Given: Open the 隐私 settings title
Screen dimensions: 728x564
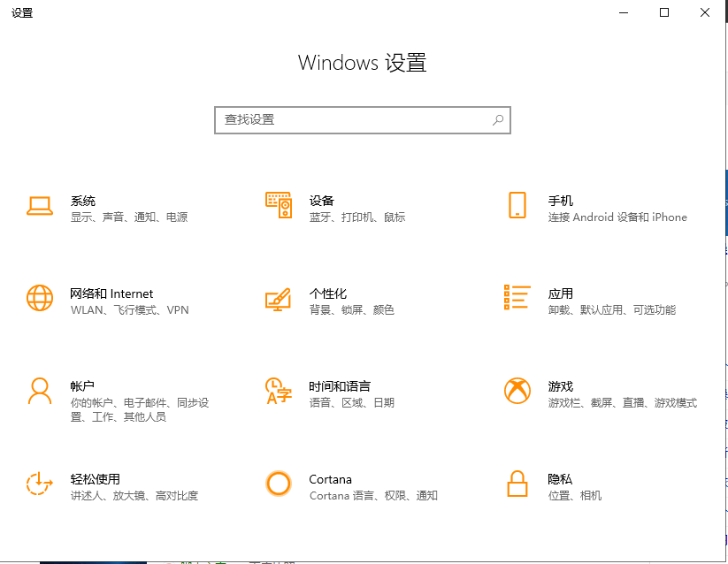Looking at the screenshot, I should tap(560, 479).
